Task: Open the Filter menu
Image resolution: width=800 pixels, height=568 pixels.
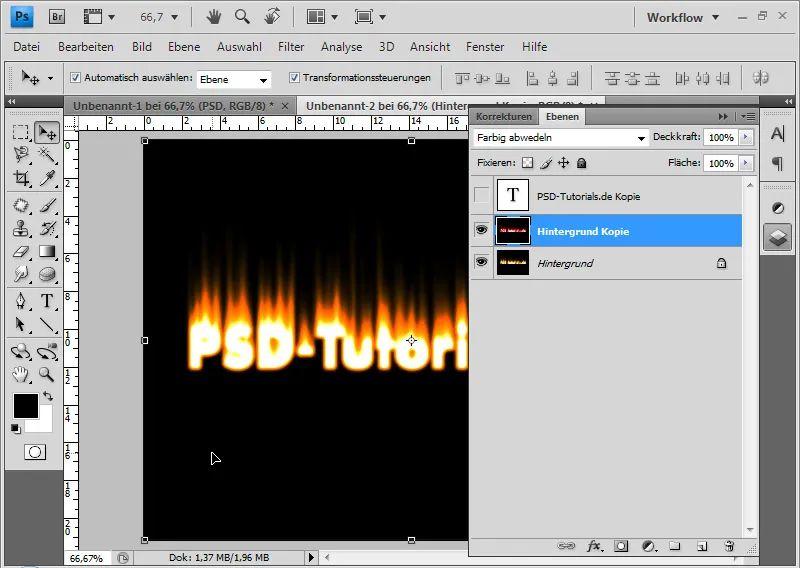Action: tap(291, 47)
